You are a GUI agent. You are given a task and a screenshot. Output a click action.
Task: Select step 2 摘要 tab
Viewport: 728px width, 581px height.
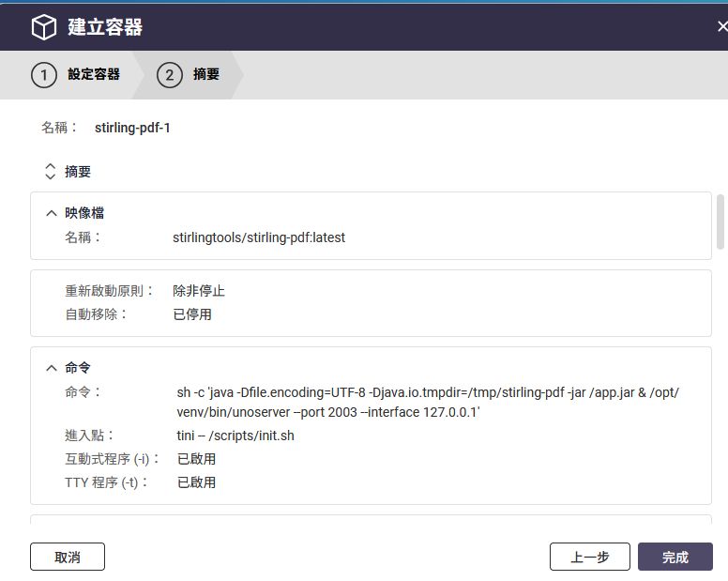pyautogui.click(x=189, y=74)
